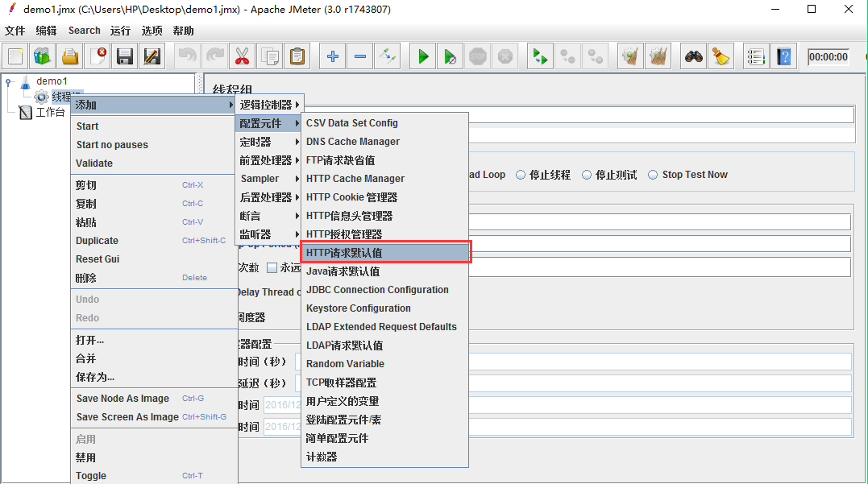This screenshot has width=868, height=484.
Task: Select the demo1 test plan node
Action: (52, 81)
